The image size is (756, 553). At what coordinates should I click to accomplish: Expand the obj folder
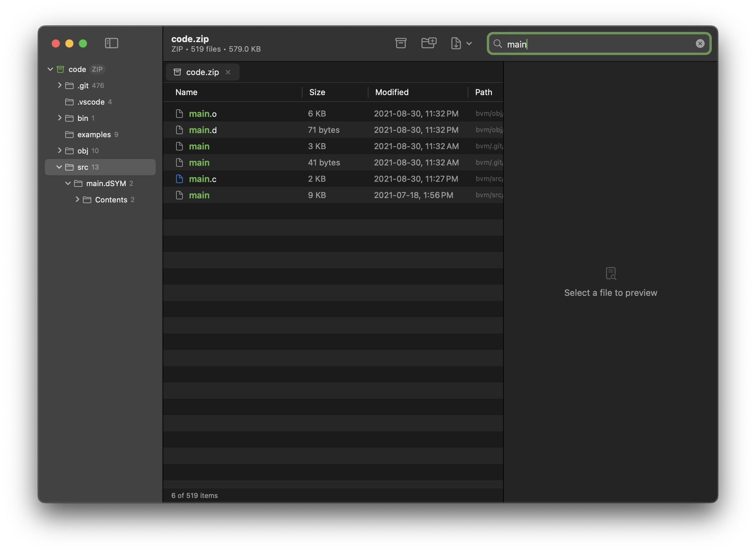59,150
